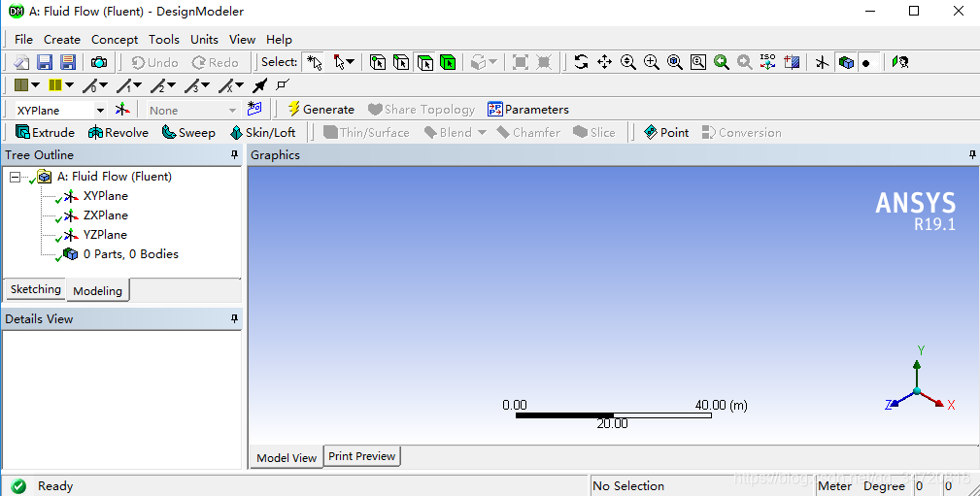Select ZXPlane in the Tree Outline
Image resolution: width=980 pixels, height=496 pixels.
coord(106,215)
